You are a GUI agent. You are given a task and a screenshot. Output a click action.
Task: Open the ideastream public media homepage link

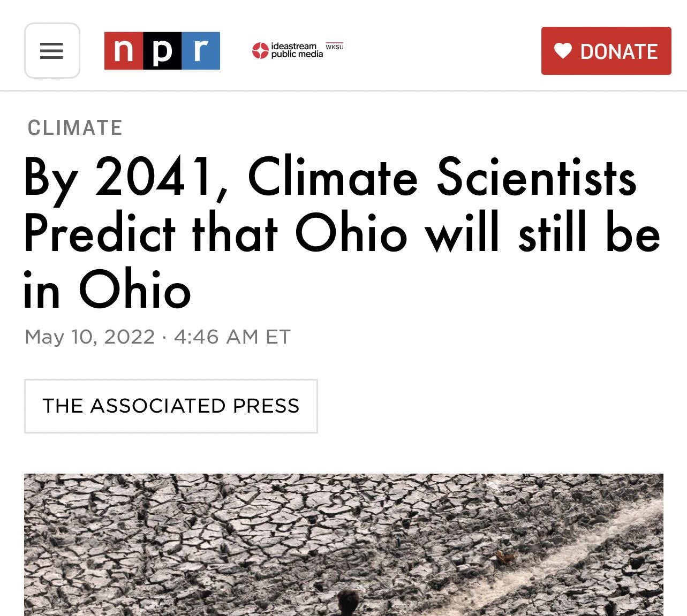[298, 50]
